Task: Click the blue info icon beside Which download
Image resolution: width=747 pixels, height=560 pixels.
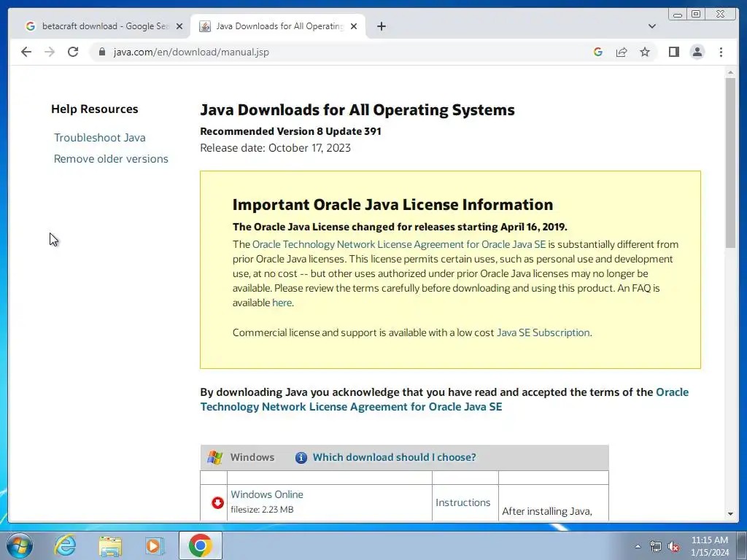Action: (x=301, y=458)
